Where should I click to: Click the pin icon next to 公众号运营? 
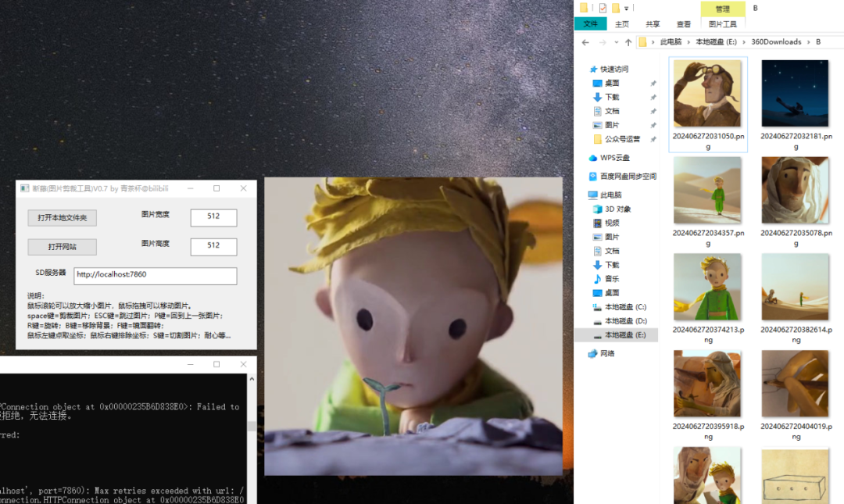(653, 139)
